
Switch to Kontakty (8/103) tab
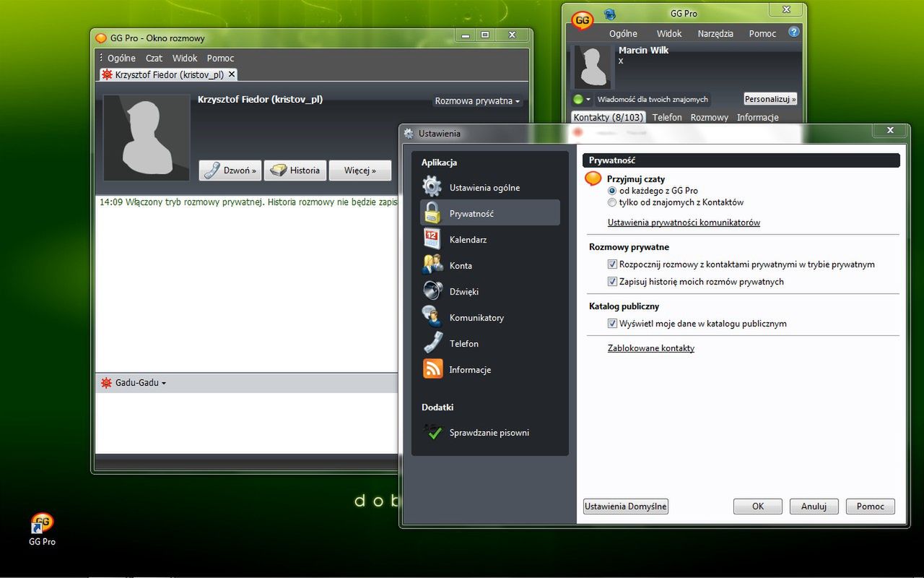608,117
